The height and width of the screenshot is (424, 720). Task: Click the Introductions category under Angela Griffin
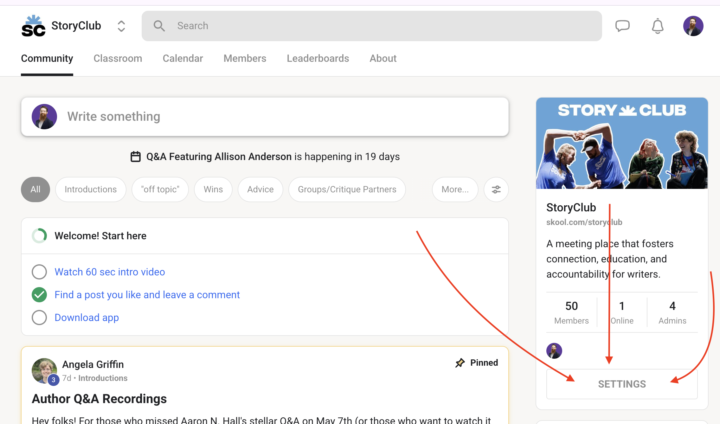pos(103,378)
